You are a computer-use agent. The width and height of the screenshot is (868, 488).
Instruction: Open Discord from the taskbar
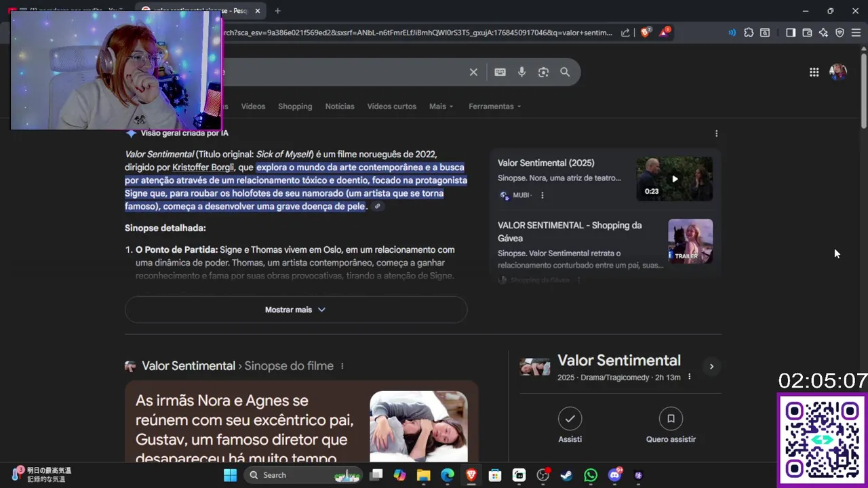point(615,475)
